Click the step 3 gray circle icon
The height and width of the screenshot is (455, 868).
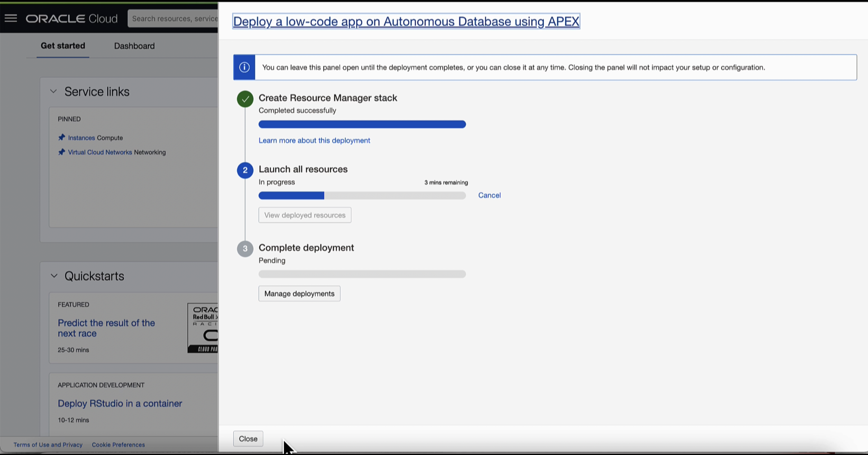tap(245, 249)
